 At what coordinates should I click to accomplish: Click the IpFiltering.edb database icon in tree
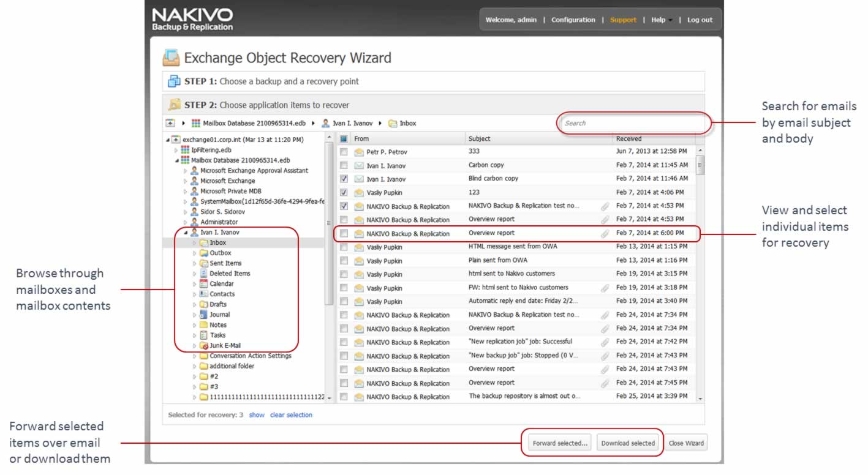(185, 150)
